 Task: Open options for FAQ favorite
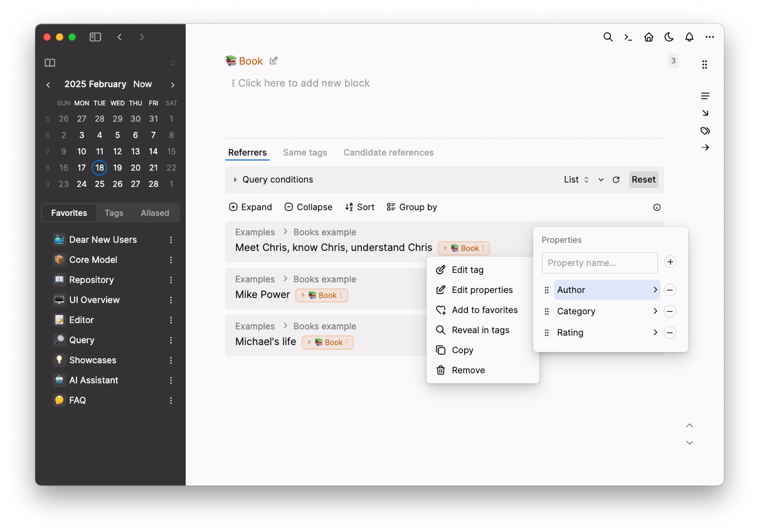[171, 400]
